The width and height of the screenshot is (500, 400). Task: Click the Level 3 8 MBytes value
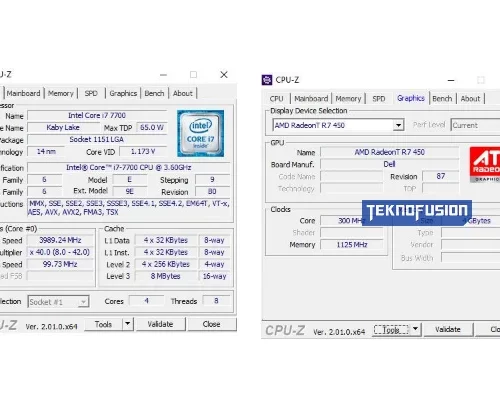(x=166, y=276)
